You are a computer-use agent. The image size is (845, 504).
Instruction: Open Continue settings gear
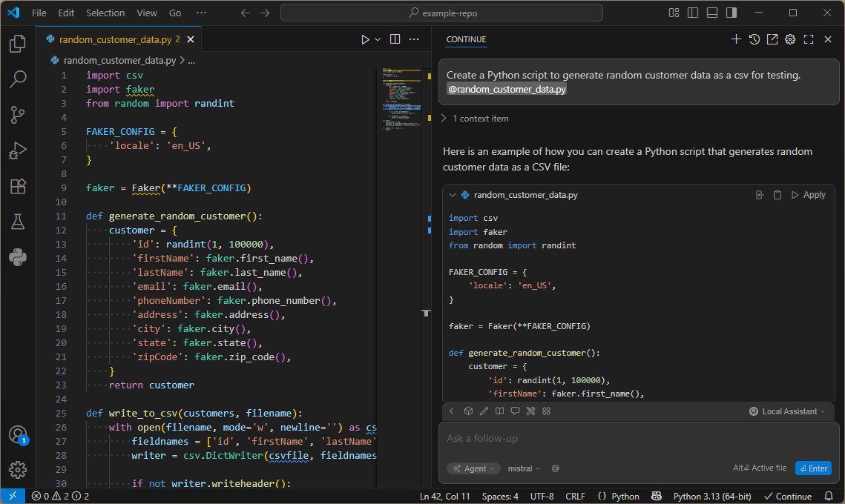790,39
